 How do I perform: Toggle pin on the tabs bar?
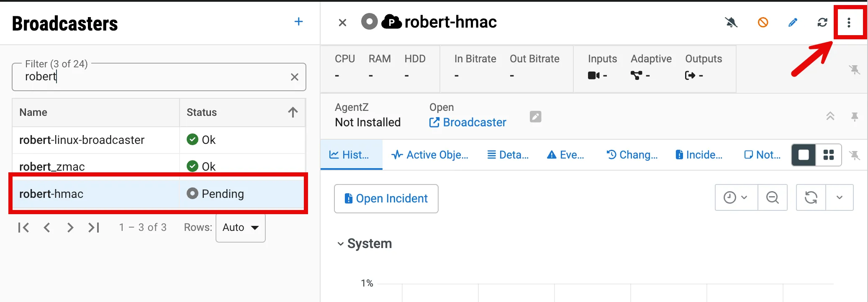click(x=855, y=155)
